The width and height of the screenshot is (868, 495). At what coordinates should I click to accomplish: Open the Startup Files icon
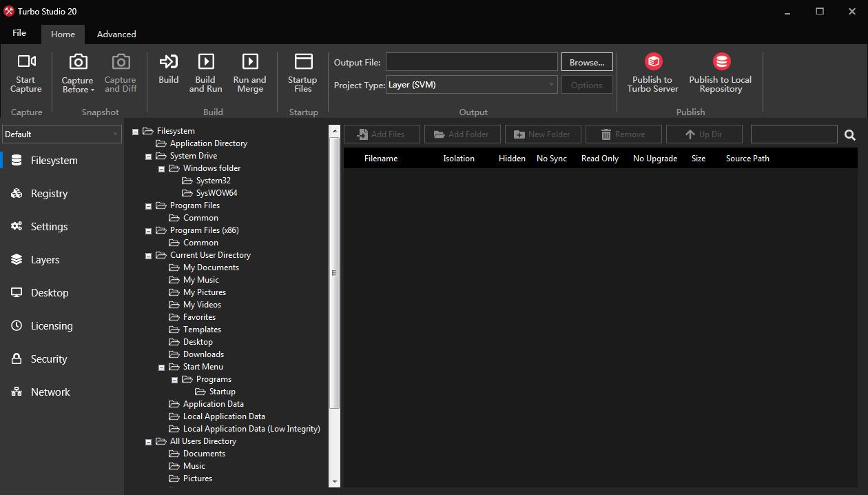click(x=303, y=62)
